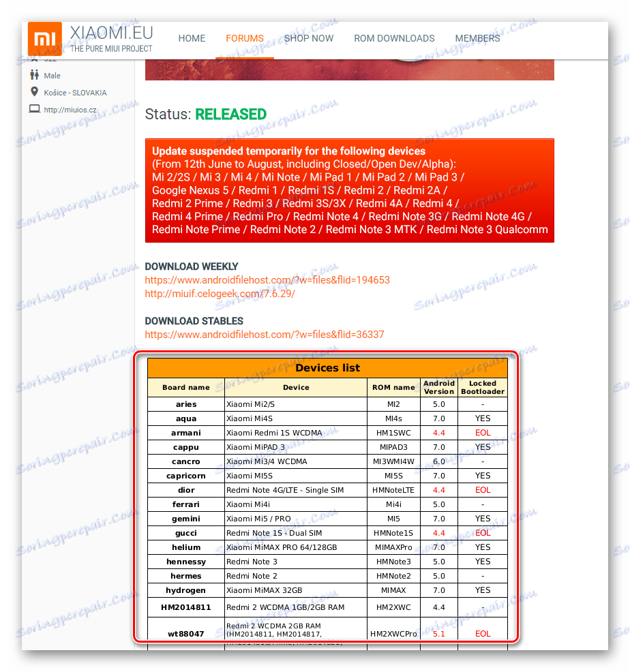630x672 pixels.
Task: Click the red banner image above Status
Action: tap(350, 70)
